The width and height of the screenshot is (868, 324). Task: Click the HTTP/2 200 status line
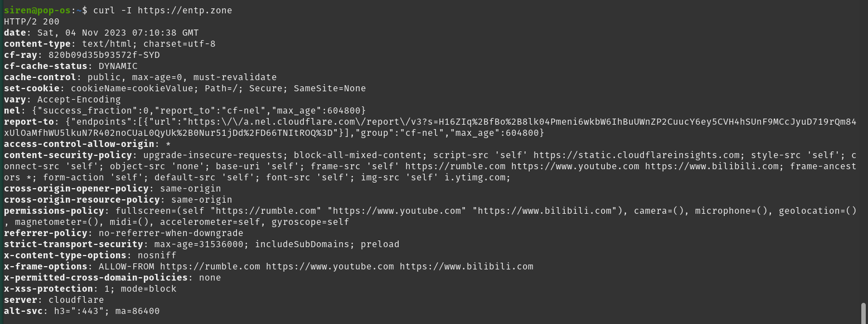point(32,22)
